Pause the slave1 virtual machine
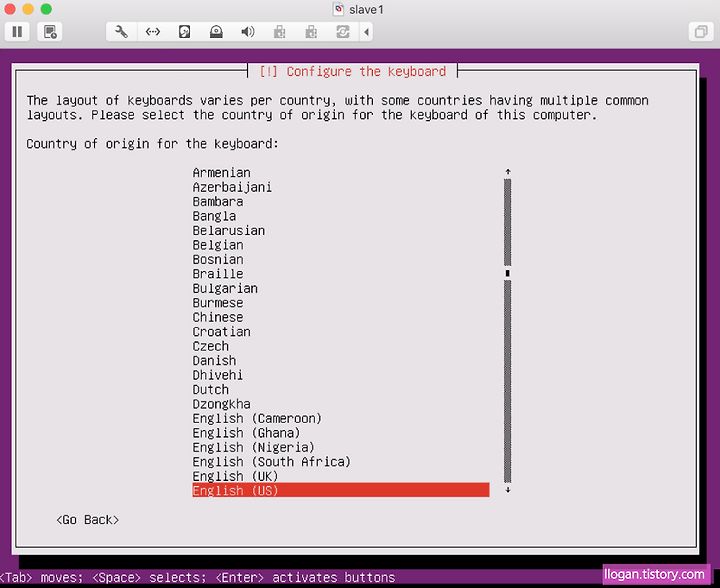 [17, 32]
